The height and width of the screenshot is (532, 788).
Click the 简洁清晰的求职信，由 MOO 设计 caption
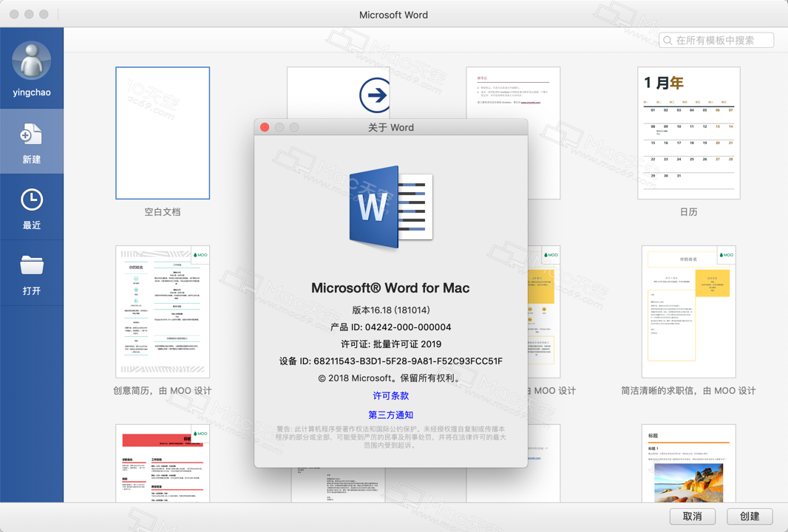(x=688, y=391)
